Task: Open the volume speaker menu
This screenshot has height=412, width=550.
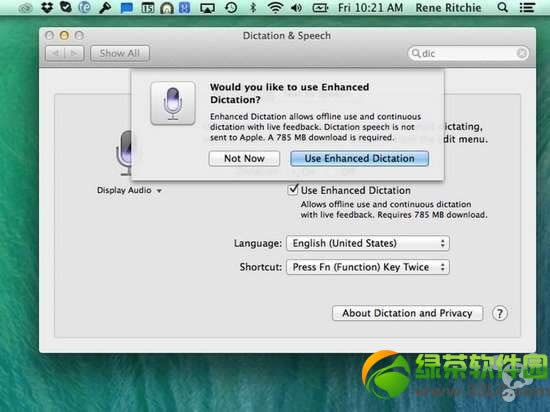Action: [x=296, y=8]
